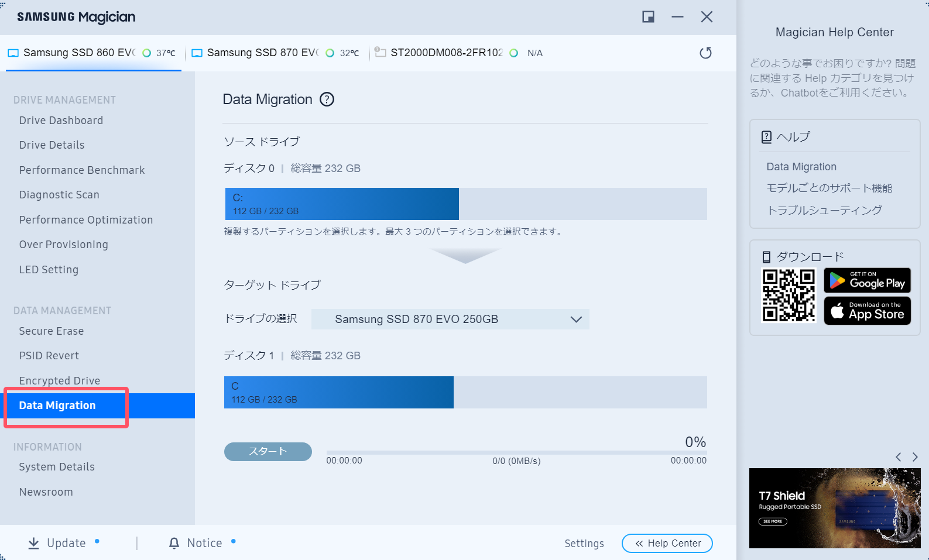The width and height of the screenshot is (929, 560).
Task: Open Newsroom
Action: 46,492
